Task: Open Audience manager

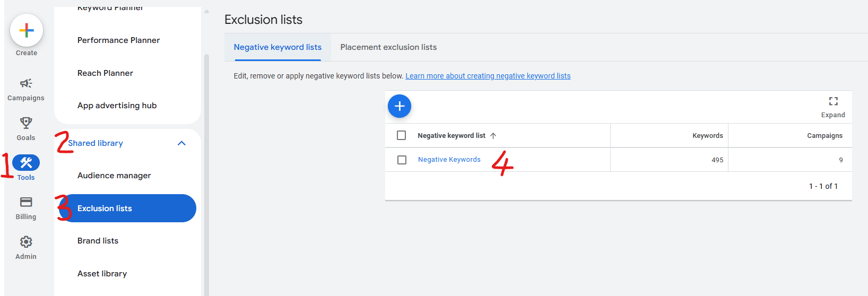Action: [114, 176]
